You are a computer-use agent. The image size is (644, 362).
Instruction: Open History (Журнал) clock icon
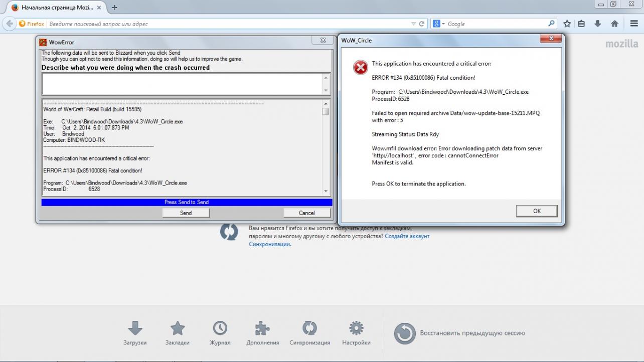tap(220, 329)
